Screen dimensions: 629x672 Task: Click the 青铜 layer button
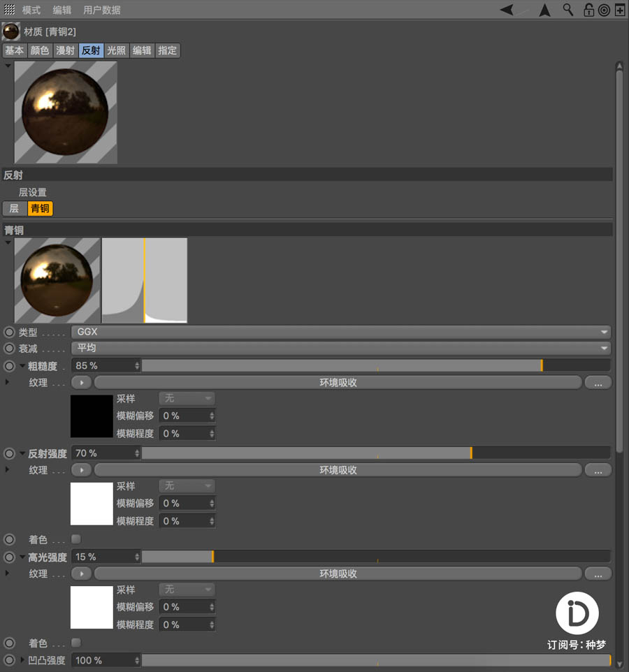(x=40, y=208)
